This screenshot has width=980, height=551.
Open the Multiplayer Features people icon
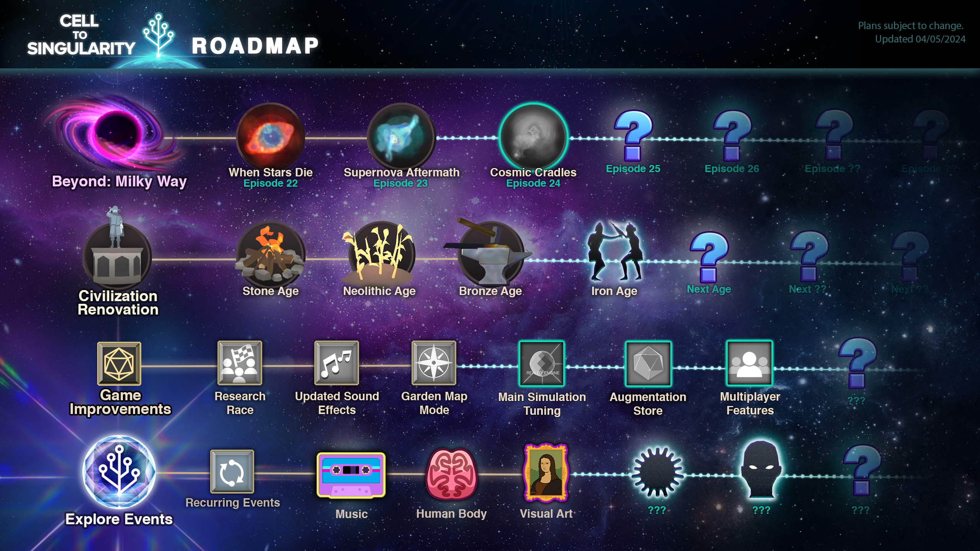tap(750, 363)
